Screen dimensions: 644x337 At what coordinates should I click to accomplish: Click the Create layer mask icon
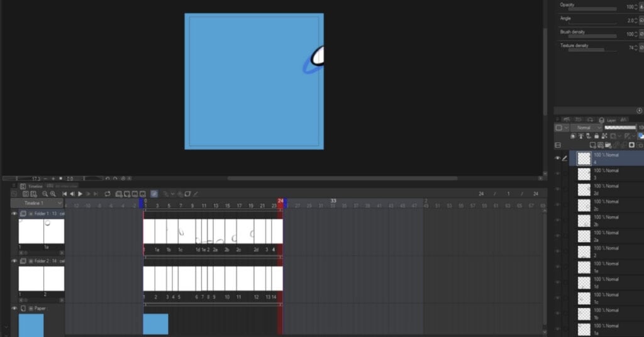631,145
